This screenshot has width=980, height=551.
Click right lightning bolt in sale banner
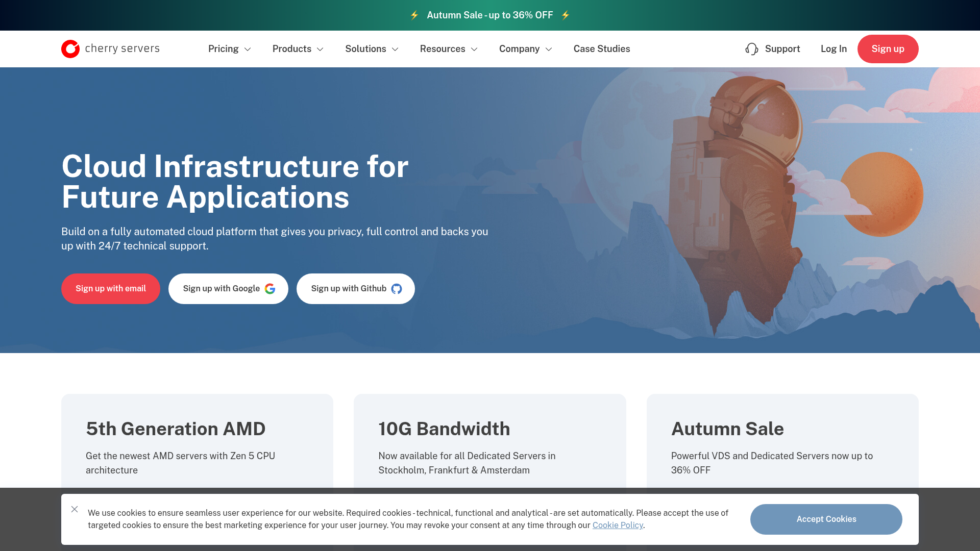pos(566,15)
